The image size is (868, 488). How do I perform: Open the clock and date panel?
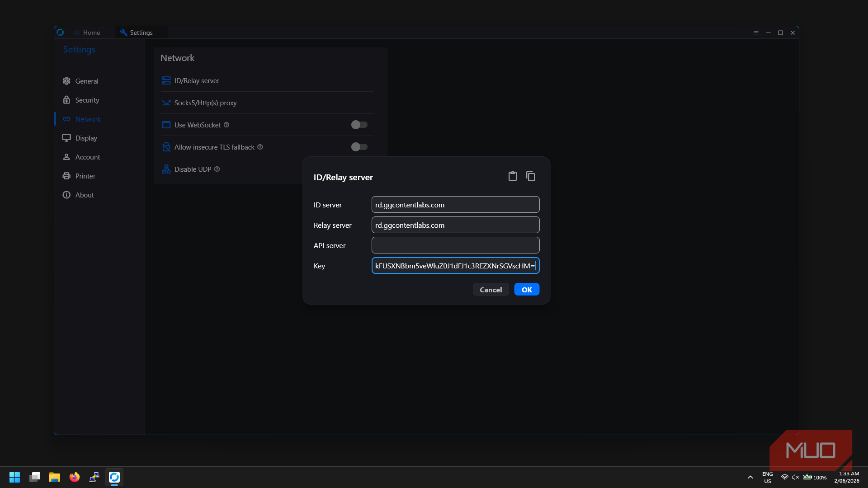pos(847,477)
